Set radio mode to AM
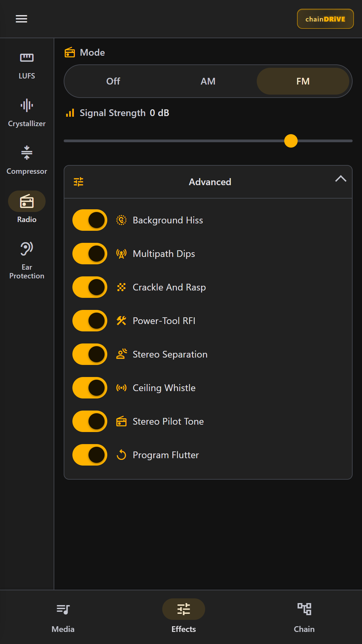Image resolution: width=362 pixels, height=644 pixels. pos(208,81)
